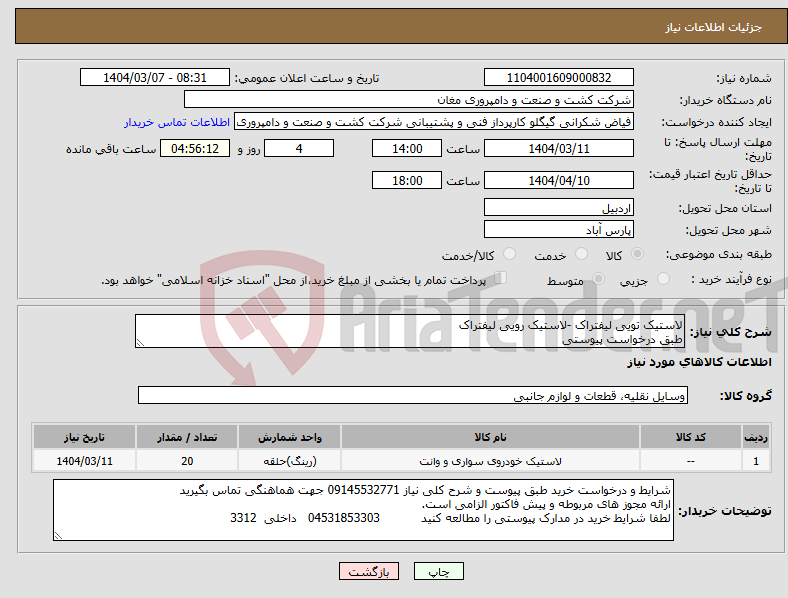The width and height of the screenshot is (788, 598).
Task: Click the بازگشت (back) button
Action: click(x=369, y=571)
